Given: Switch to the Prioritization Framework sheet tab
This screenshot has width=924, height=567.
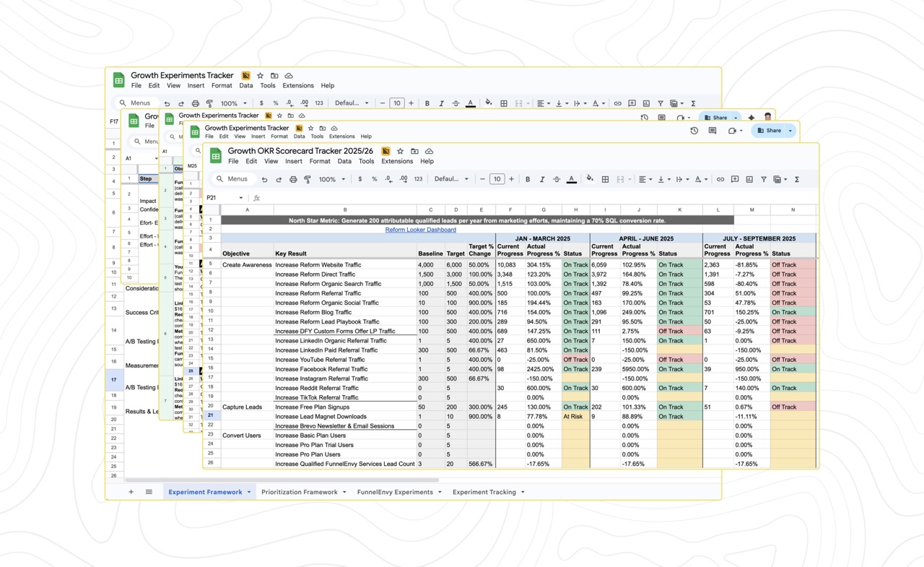Looking at the screenshot, I should pos(299,492).
